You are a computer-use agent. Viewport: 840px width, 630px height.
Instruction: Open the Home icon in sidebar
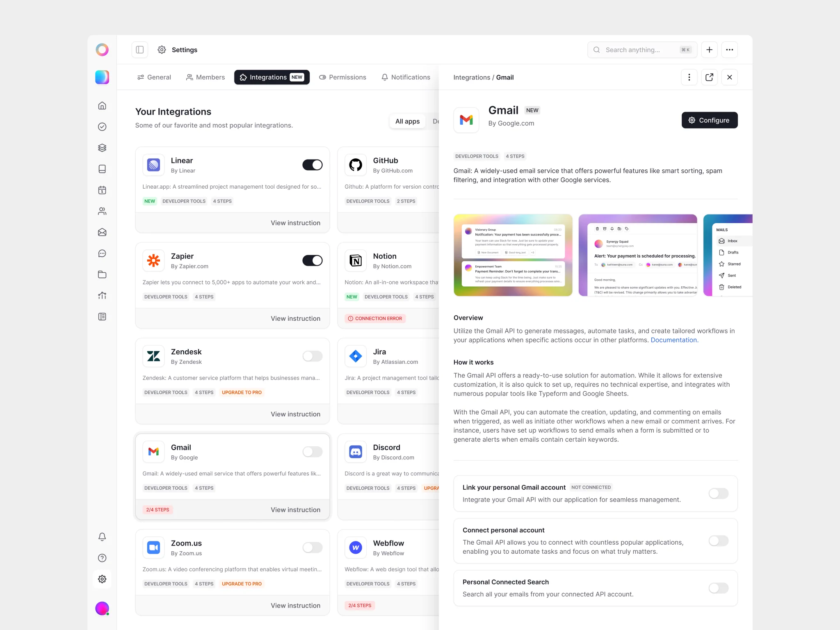tap(102, 106)
